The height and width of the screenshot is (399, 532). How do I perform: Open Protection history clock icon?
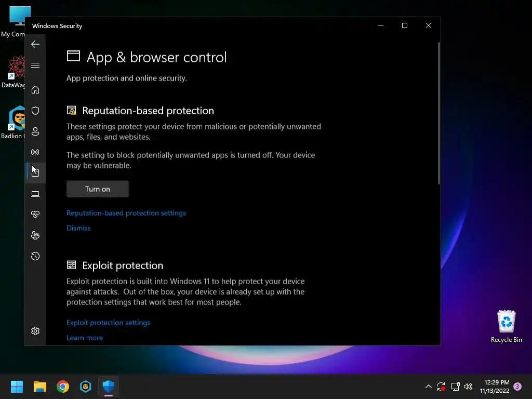click(35, 256)
